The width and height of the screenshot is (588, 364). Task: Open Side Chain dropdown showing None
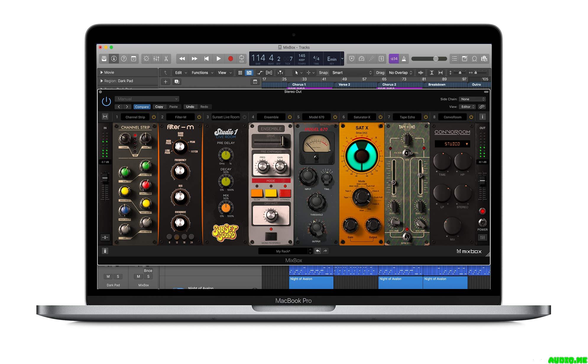pos(473,99)
